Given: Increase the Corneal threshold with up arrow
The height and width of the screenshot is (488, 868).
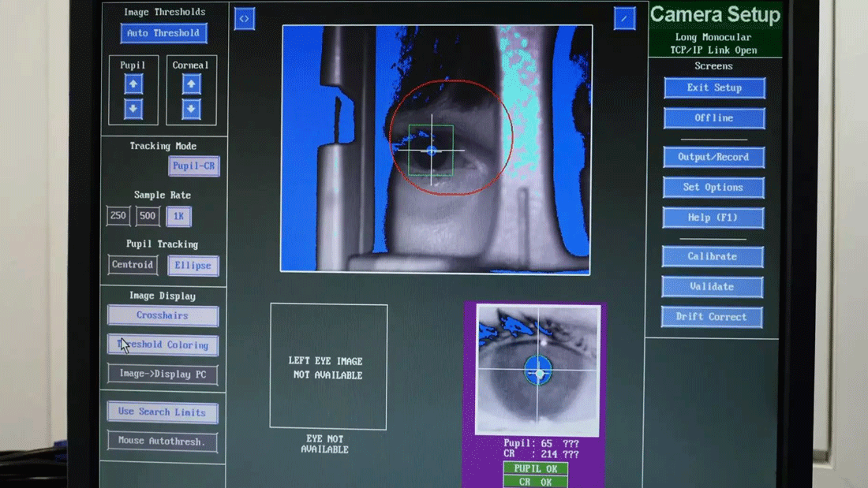Looking at the screenshot, I should point(191,84).
